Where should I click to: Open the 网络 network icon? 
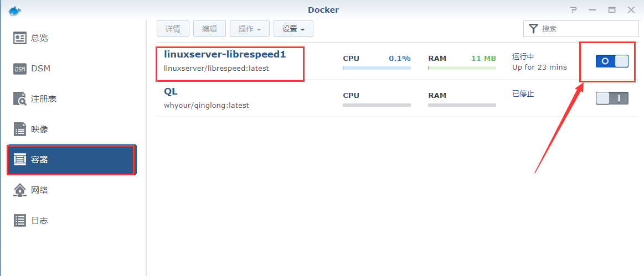click(x=20, y=190)
